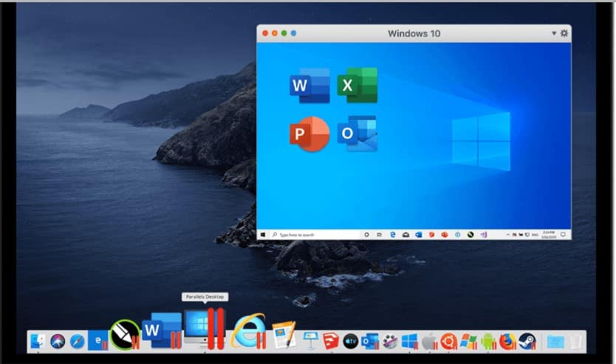
Task: Open Outlook in the Dock
Action: [x=370, y=341]
